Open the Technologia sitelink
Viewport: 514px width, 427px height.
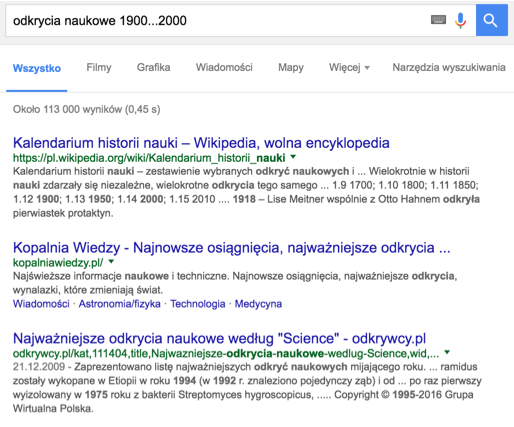point(198,304)
